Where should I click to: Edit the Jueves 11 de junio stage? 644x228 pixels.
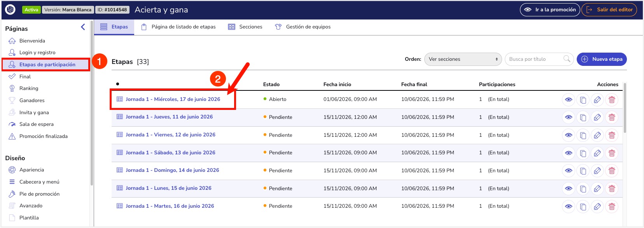click(597, 117)
